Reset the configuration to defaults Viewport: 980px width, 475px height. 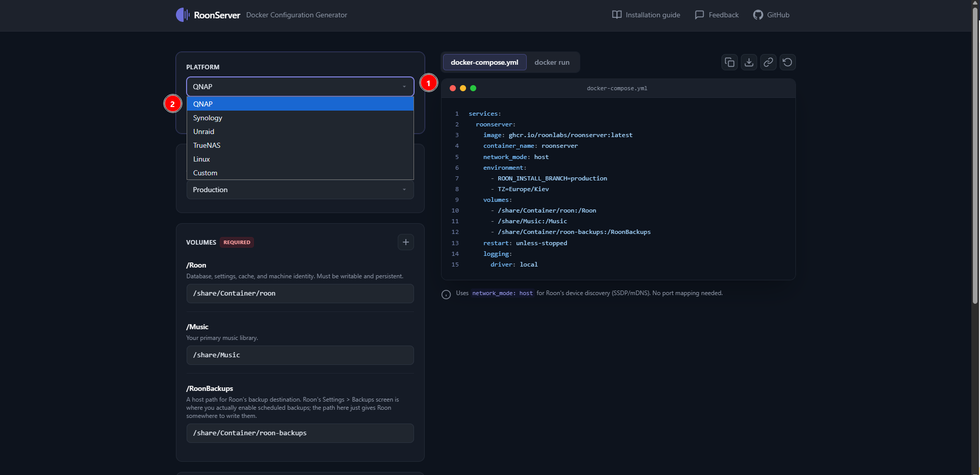(x=788, y=62)
